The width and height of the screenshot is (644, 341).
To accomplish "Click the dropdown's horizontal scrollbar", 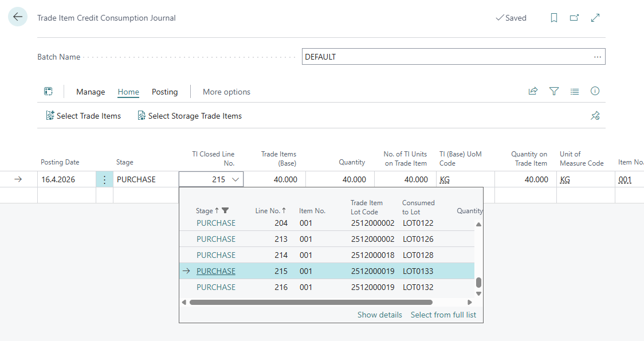I will pos(311,303).
